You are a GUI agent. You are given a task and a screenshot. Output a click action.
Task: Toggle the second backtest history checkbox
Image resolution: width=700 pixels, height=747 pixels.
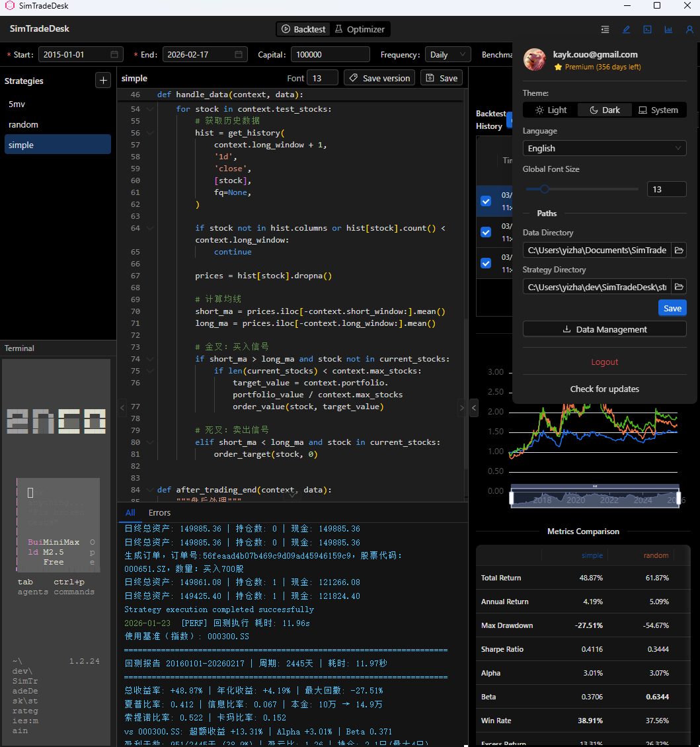(486, 232)
